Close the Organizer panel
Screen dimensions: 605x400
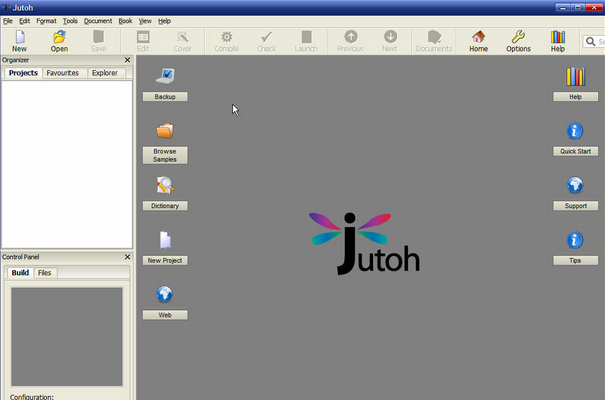click(128, 60)
